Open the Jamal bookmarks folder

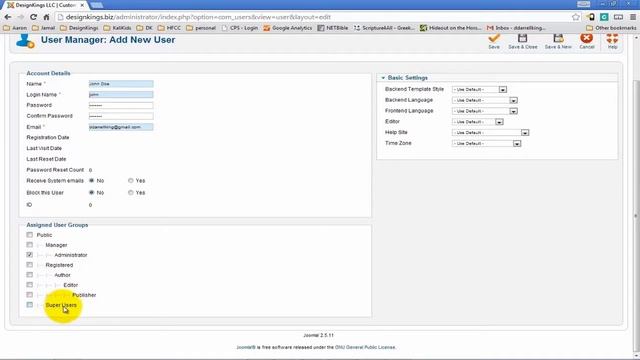click(43, 28)
